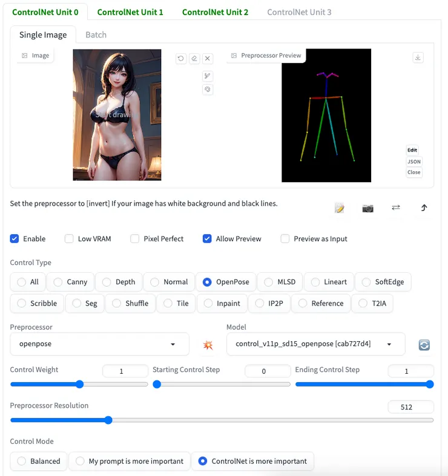Enable the Low VRAM checkbox
The width and height of the screenshot is (448, 476).
pyautogui.click(x=69, y=239)
